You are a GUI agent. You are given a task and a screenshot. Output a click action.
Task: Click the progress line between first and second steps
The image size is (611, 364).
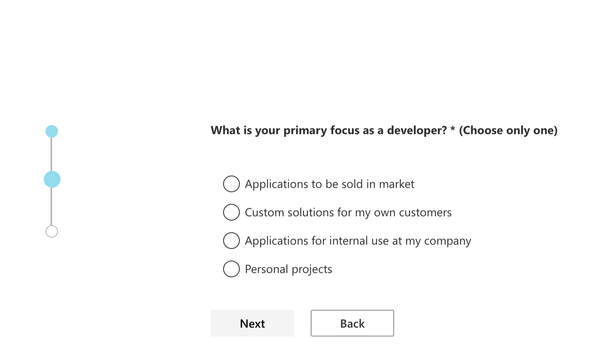(51, 154)
